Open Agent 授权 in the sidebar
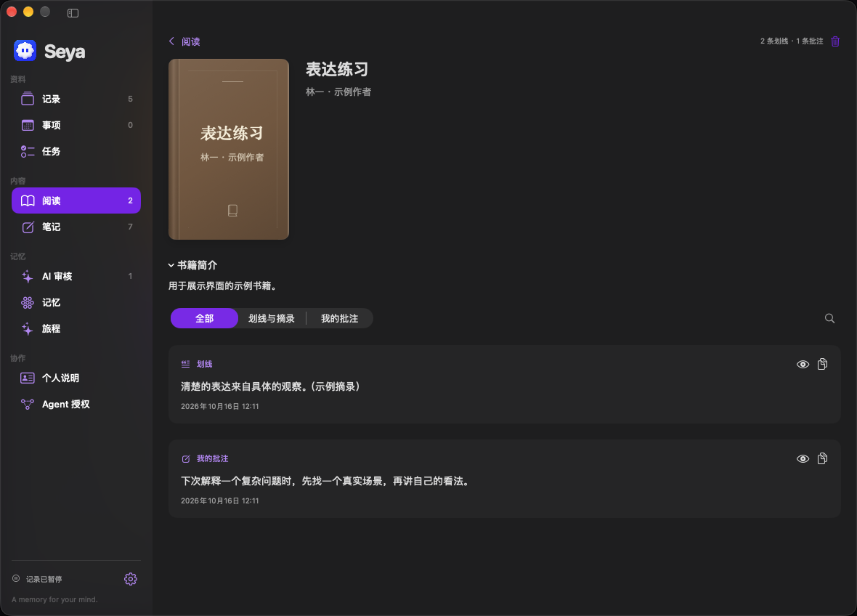Screen dimensions: 857x616 [76, 404]
